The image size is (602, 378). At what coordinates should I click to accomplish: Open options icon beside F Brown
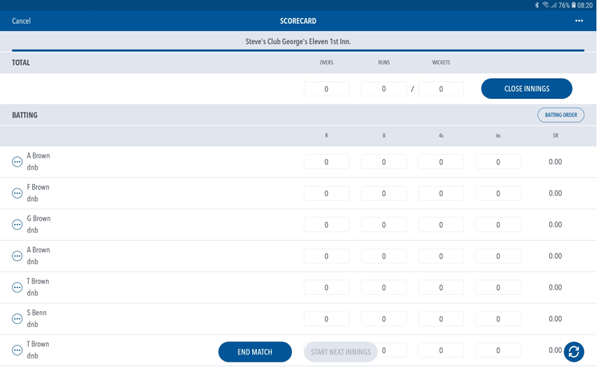(x=17, y=193)
